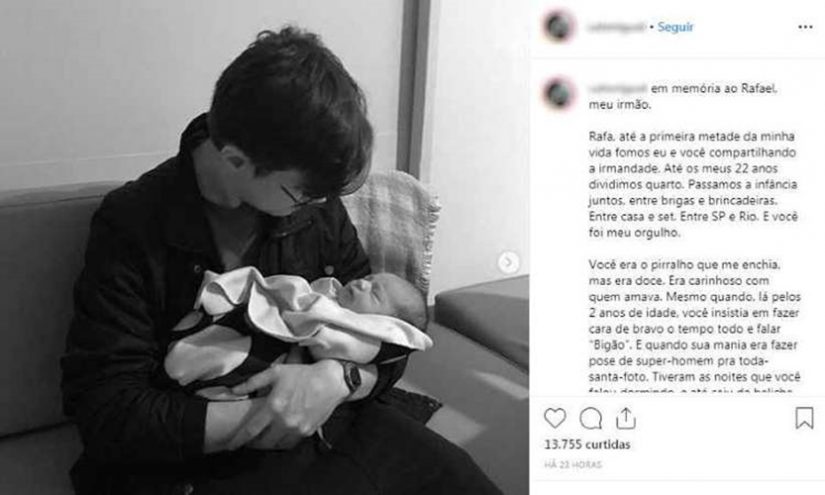View who liked via 13.755 curtidas
Screen dimensions: 825x495
click(587, 445)
